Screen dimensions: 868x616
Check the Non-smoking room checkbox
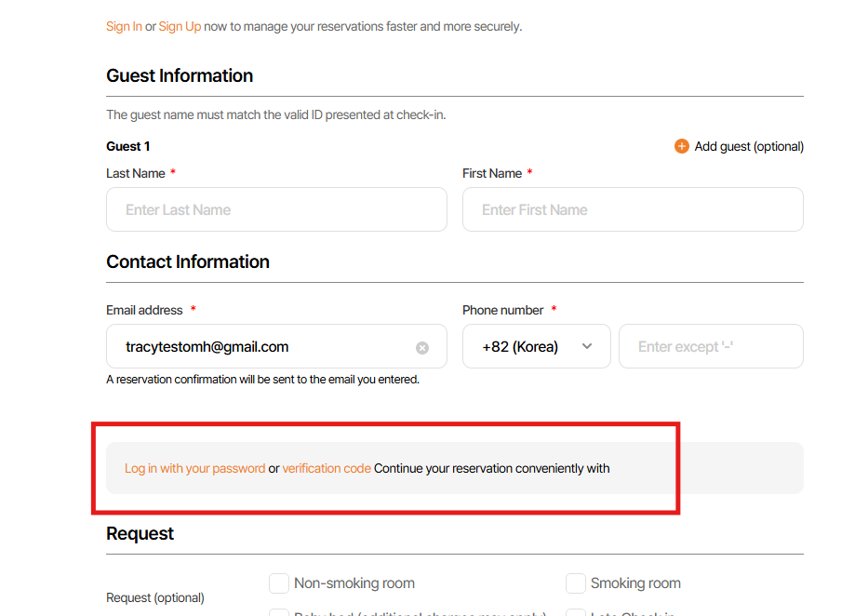point(279,583)
